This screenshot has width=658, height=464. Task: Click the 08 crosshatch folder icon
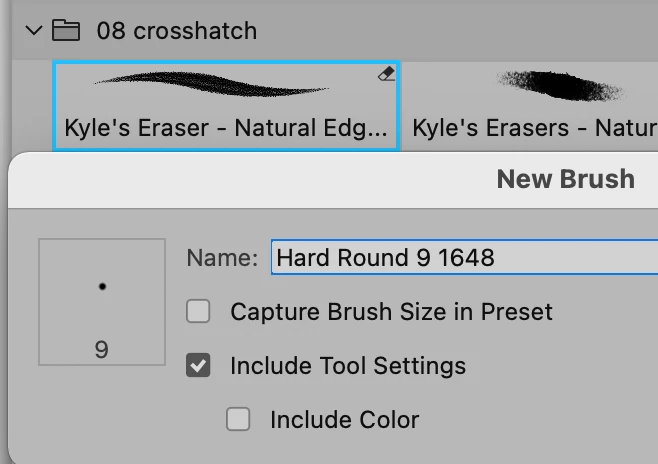click(66, 31)
